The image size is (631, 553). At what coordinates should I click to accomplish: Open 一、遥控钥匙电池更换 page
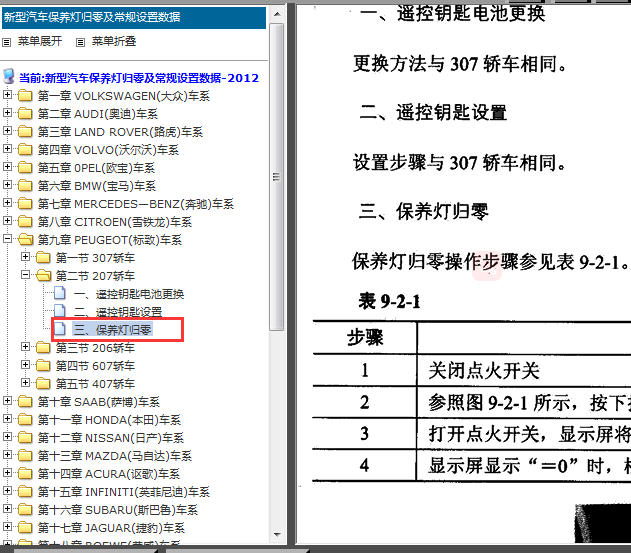pyautogui.click(x=129, y=294)
